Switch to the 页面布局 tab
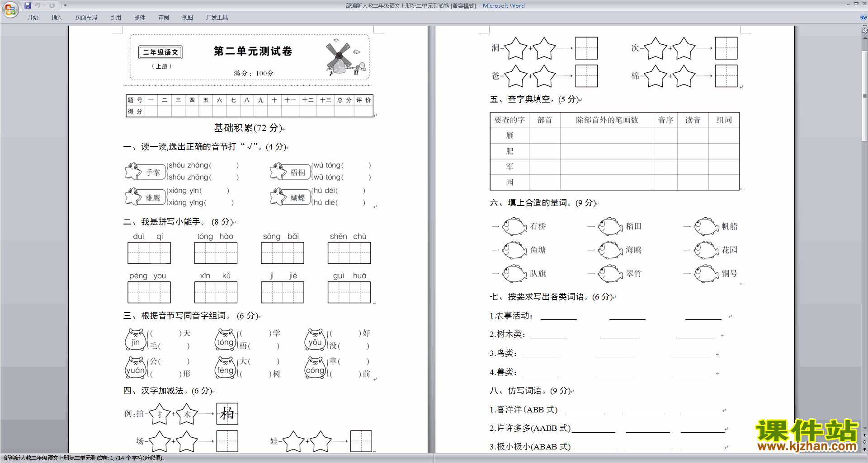 coord(86,18)
